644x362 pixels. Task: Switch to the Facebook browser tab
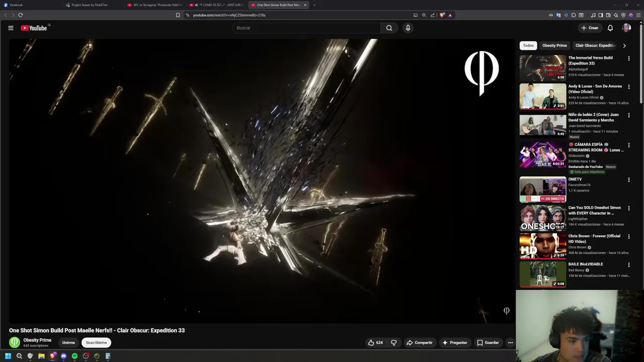30,5
